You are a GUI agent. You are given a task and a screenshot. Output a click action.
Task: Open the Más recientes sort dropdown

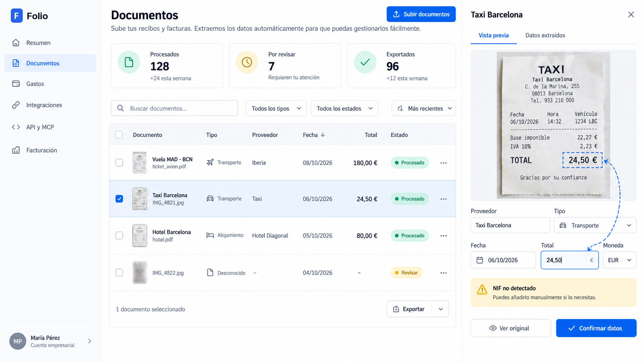coord(424,108)
